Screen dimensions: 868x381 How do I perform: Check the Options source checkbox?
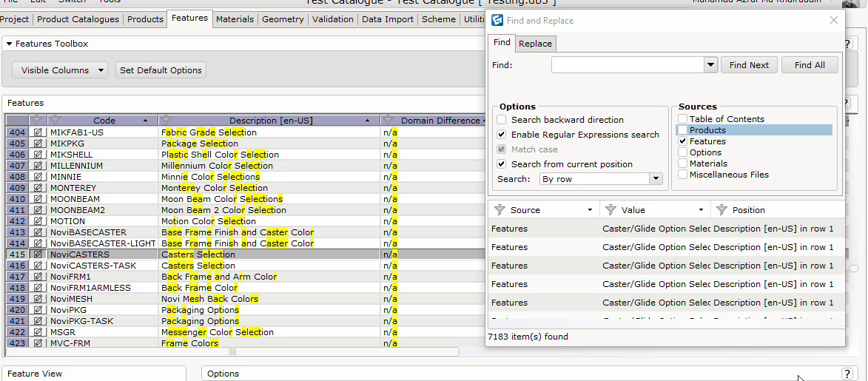coord(683,152)
